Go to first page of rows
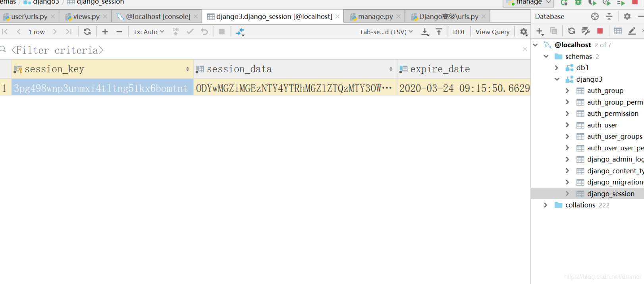 point(5,32)
